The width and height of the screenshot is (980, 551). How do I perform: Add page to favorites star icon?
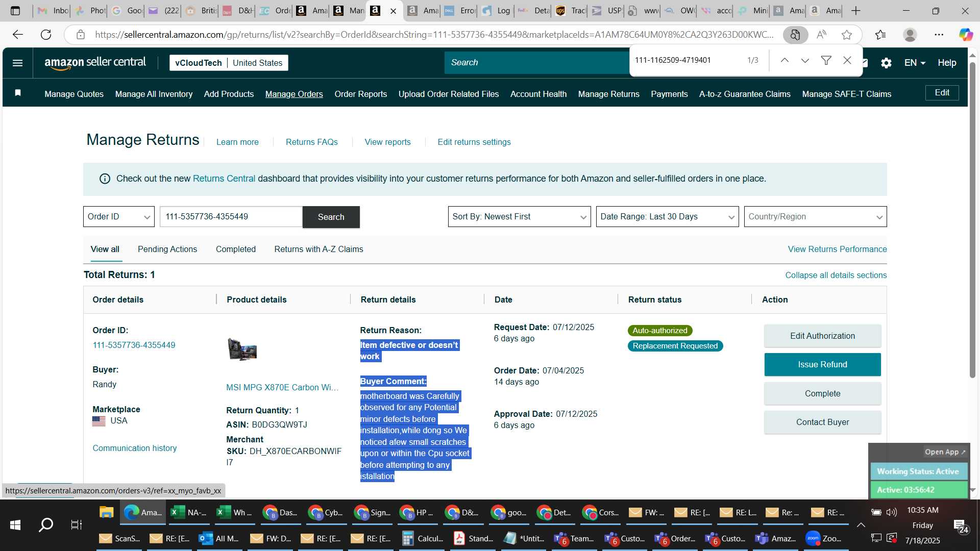tap(847, 34)
